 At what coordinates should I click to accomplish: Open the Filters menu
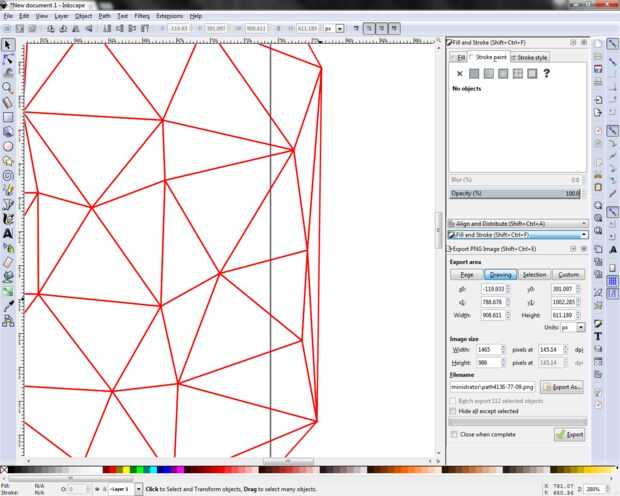tap(142, 16)
